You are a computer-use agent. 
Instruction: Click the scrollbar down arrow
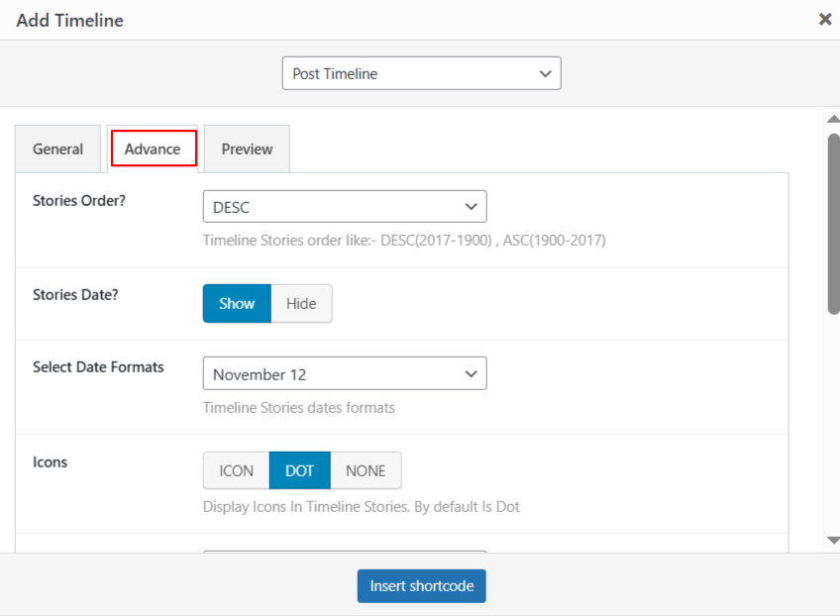(x=833, y=540)
